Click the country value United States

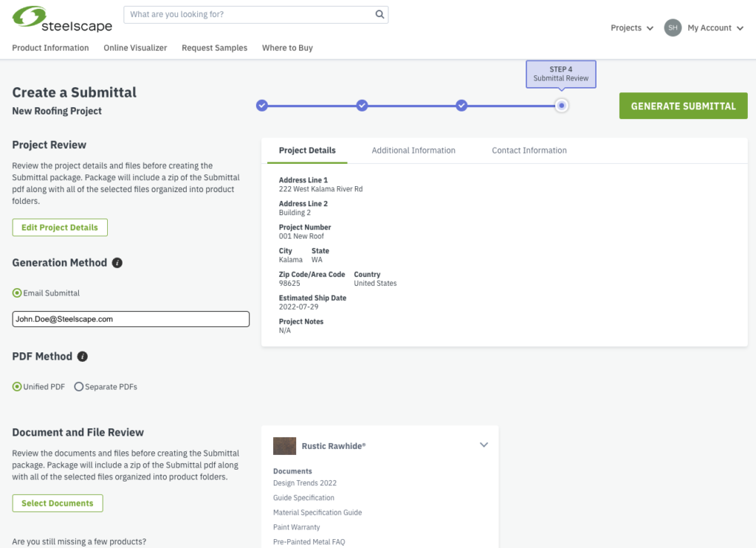(x=375, y=283)
